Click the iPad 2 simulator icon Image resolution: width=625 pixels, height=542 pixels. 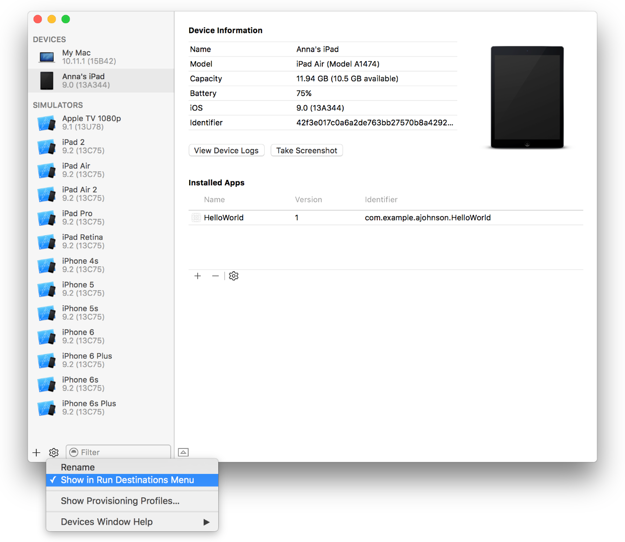point(47,147)
